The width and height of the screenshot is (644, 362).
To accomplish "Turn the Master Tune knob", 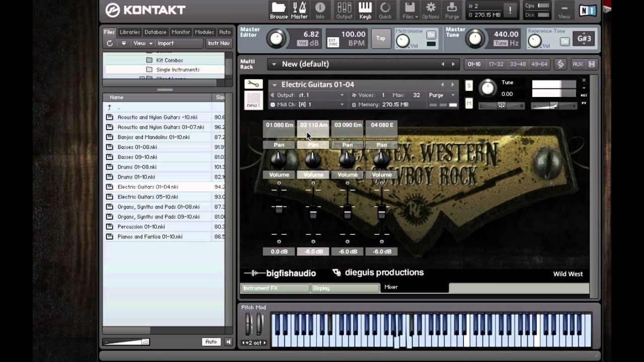I will point(475,39).
